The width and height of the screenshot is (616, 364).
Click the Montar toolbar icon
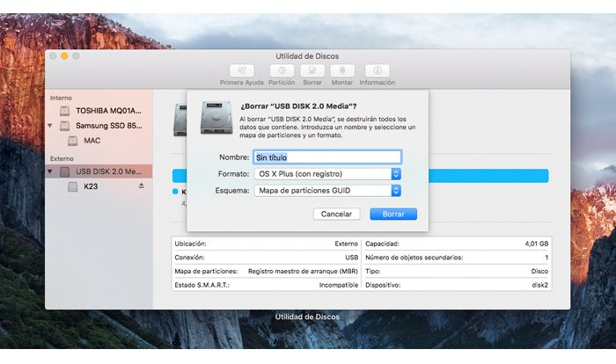(x=342, y=70)
